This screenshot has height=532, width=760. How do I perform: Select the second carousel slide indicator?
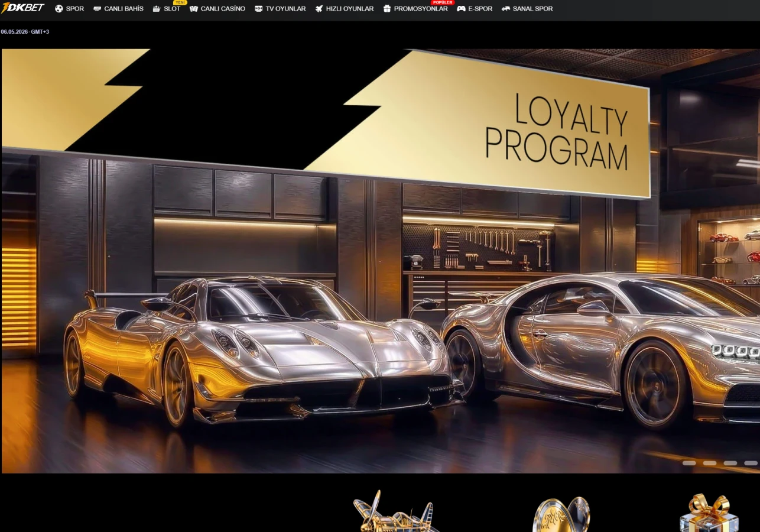coord(710,463)
